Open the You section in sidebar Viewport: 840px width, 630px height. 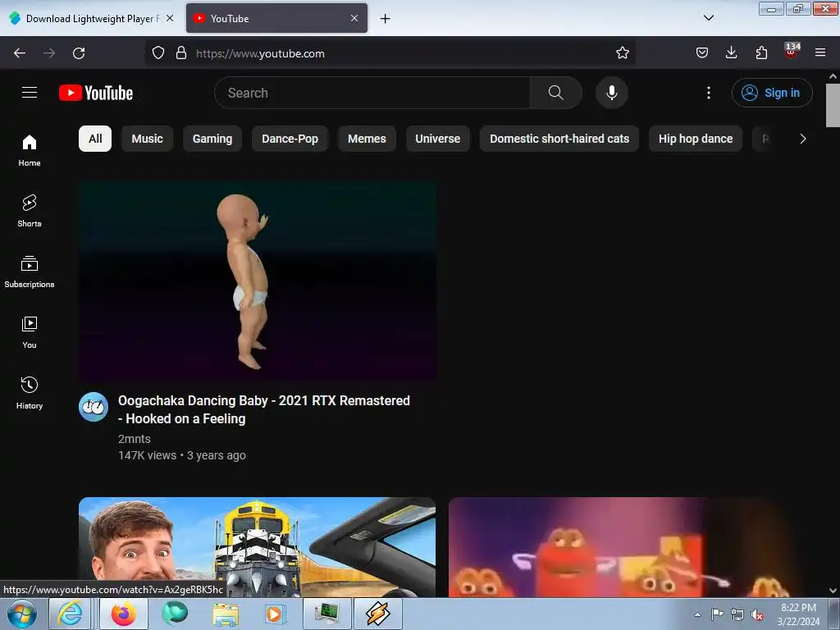tap(30, 332)
